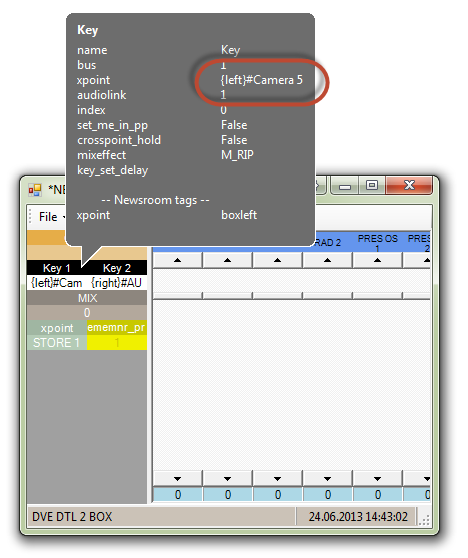Click the application icon in title bar
Image resolution: width=468 pixels, height=558 pixels.
click(35, 190)
